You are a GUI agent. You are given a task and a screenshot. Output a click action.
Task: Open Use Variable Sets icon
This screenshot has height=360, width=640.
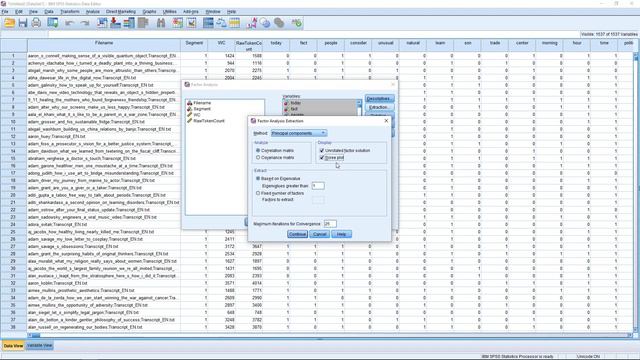tap(265, 23)
